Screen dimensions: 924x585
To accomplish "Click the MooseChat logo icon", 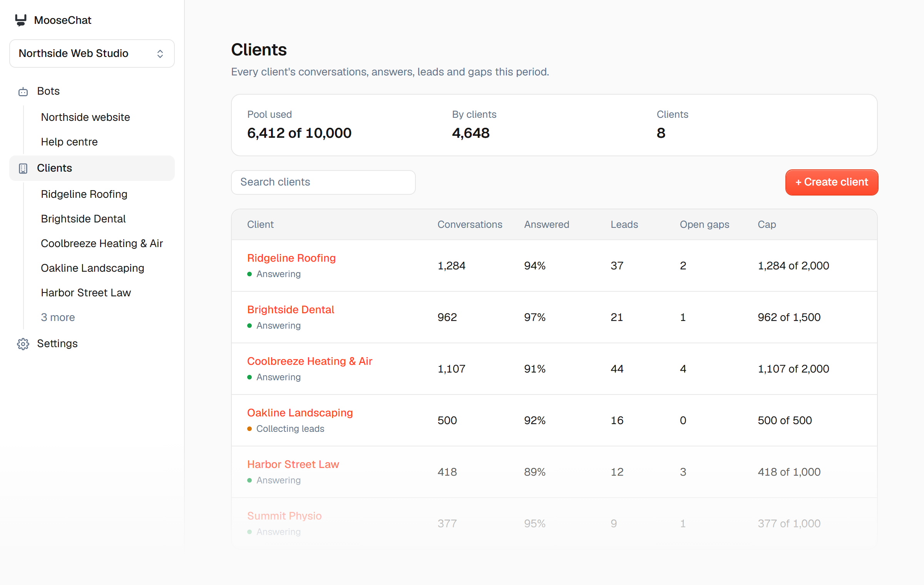I will (21, 20).
